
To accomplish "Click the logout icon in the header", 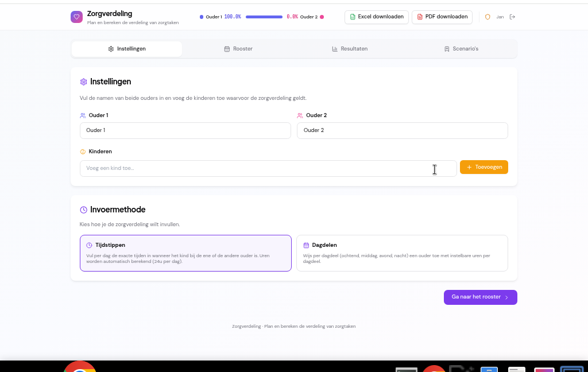I will pyautogui.click(x=513, y=17).
